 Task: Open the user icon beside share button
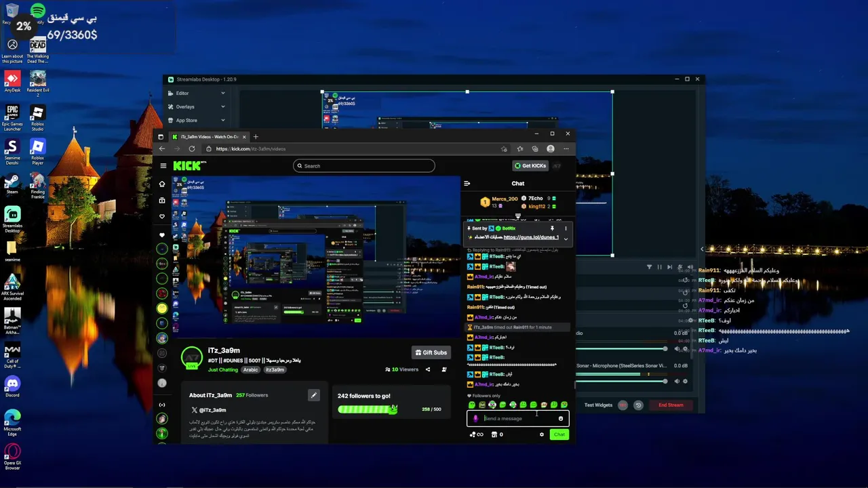click(444, 369)
